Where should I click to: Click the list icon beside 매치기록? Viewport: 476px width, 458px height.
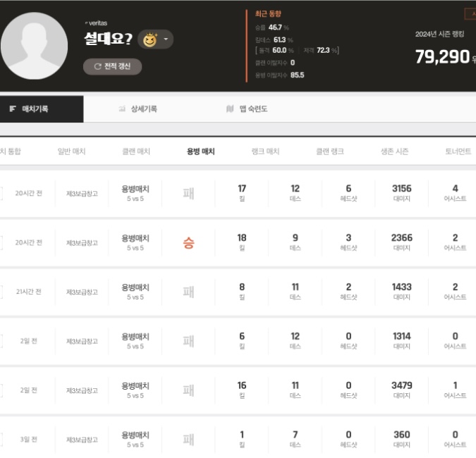click(x=13, y=109)
